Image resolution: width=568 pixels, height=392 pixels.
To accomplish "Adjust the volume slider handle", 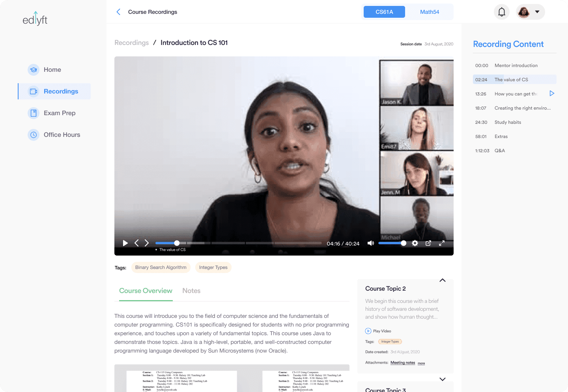I will [404, 243].
